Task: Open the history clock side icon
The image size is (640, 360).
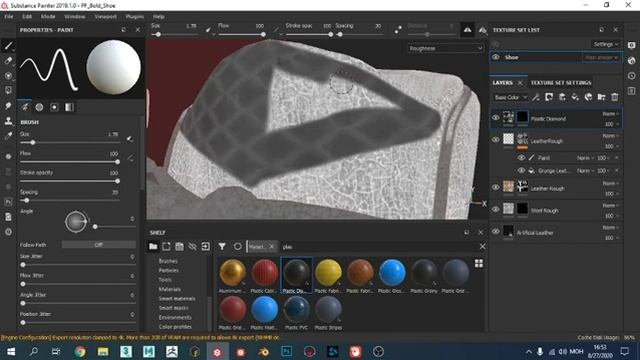Action: pyautogui.click(x=631, y=76)
